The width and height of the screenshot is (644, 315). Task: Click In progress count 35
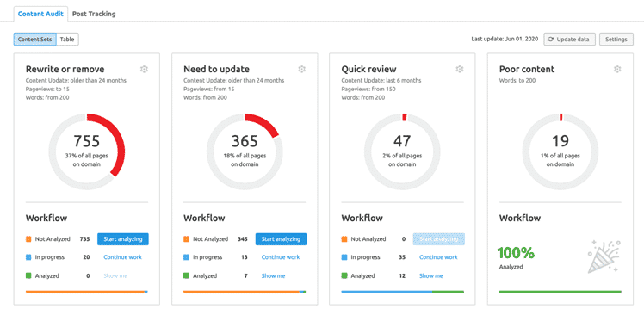tap(402, 257)
